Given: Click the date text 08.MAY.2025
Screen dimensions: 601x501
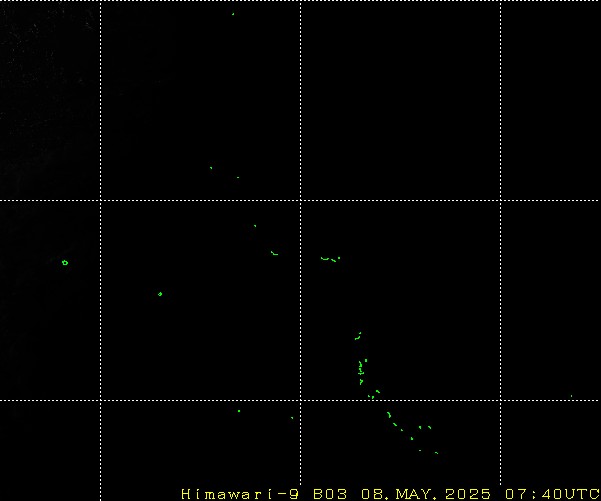Looking at the screenshot, I should tap(426, 494).
